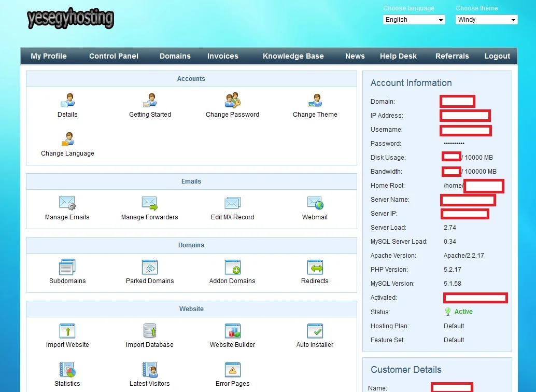Click the Error Pages warning icon
Image resolution: width=536 pixels, height=392 pixels.
(232, 370)
